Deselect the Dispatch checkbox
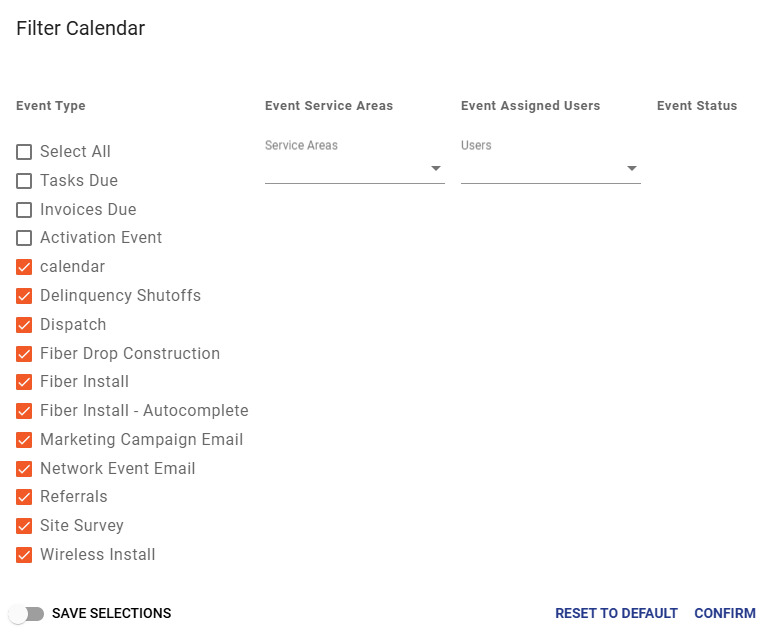 coord(24,325)
